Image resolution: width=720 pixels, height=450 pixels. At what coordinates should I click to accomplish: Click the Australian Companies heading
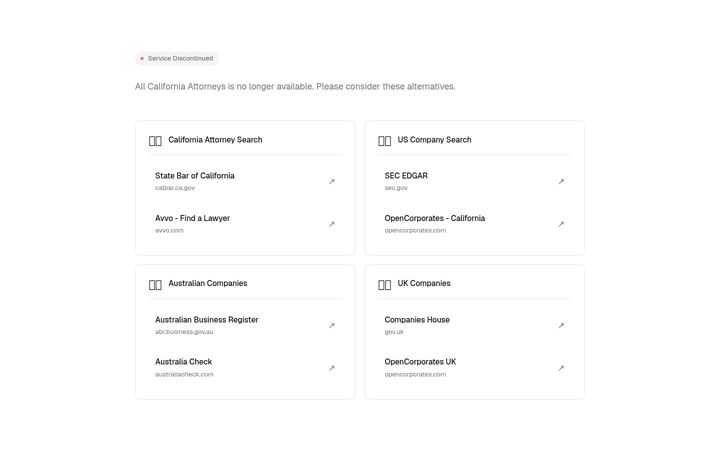(x=208, y=283)
